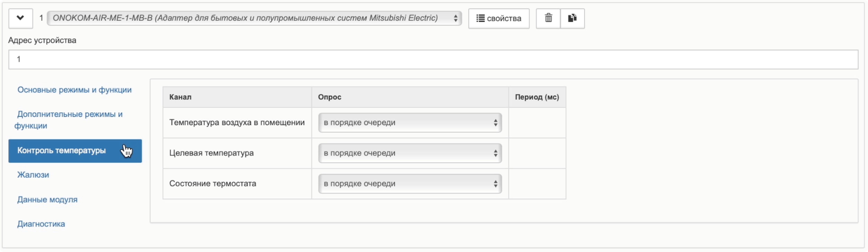Expand polling dropdown for Целевая температура

click(x=410, y=153)
